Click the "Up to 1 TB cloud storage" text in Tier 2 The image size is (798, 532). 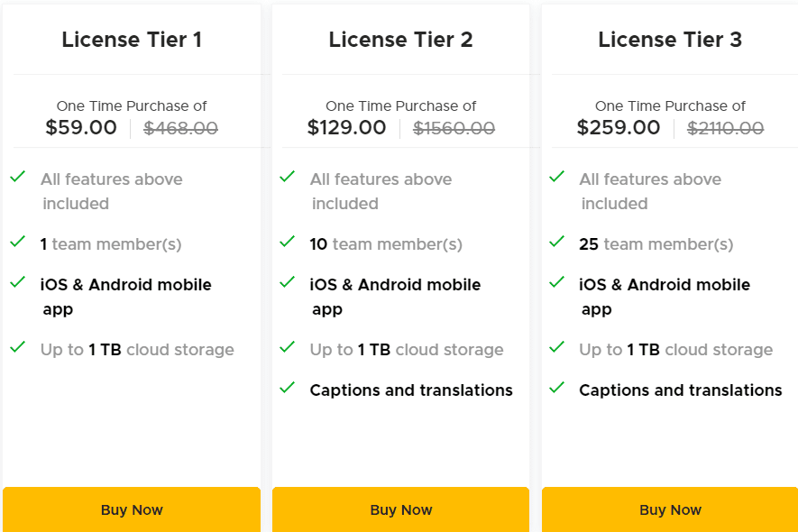click(406, 349)
